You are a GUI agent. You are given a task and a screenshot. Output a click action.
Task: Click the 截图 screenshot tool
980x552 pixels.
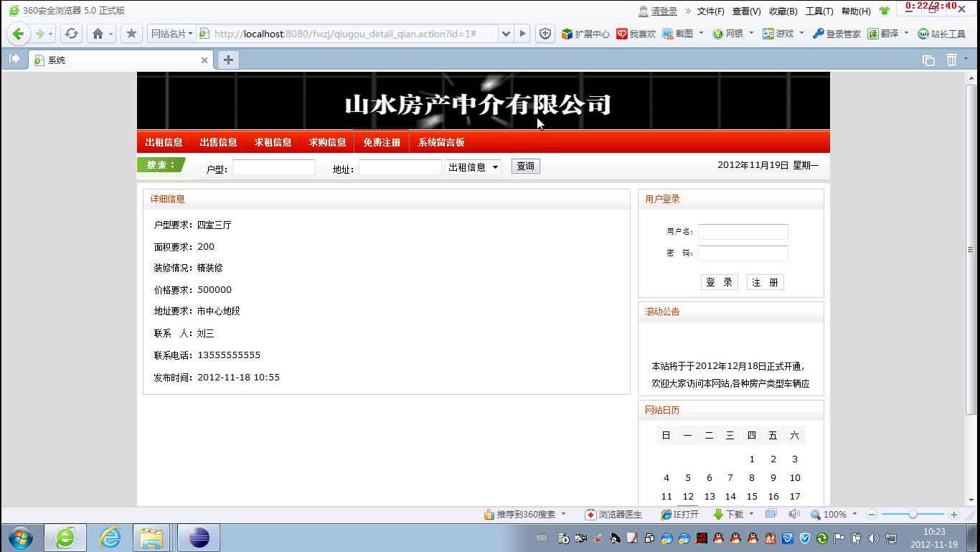pyautogui.click(x=678, y=34)
